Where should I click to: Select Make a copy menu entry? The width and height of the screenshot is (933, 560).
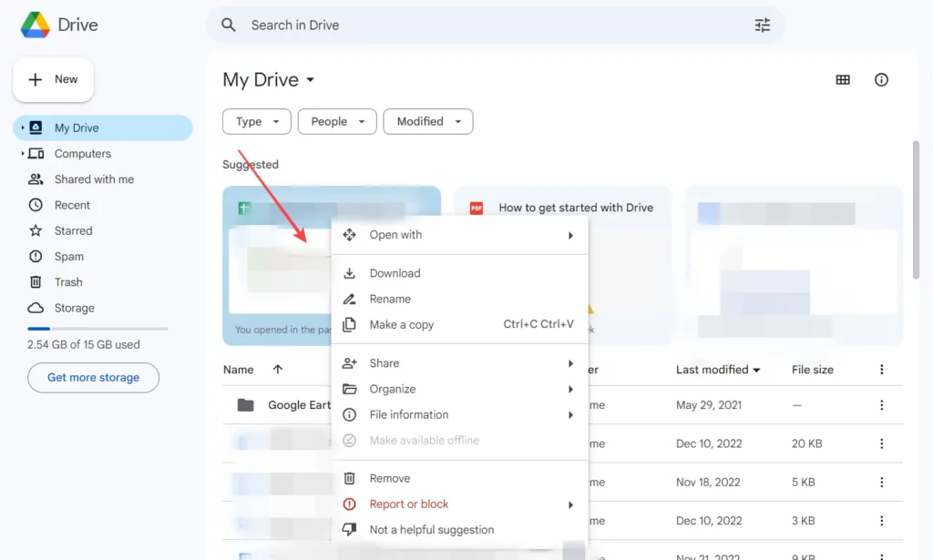(459, 324)
